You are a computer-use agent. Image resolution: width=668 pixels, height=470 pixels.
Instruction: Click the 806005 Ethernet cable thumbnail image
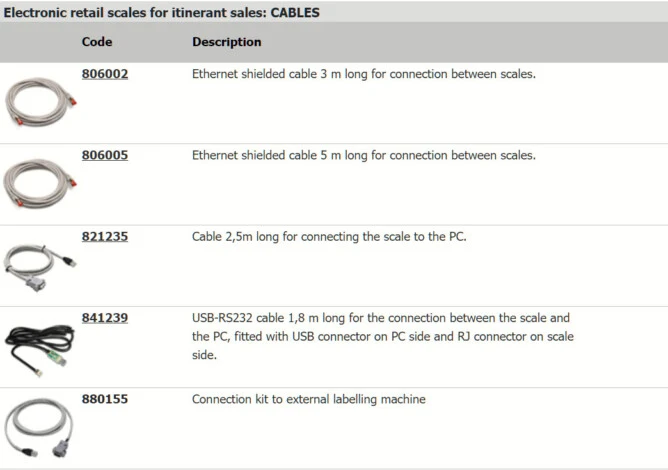pos(40,183)
